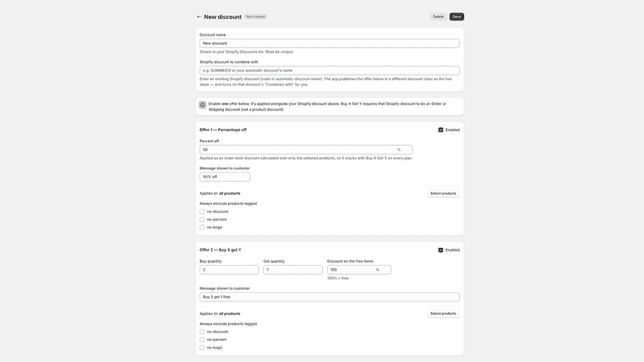
Task: Open Select products for Offer 1
Action: tap(443, 193)
